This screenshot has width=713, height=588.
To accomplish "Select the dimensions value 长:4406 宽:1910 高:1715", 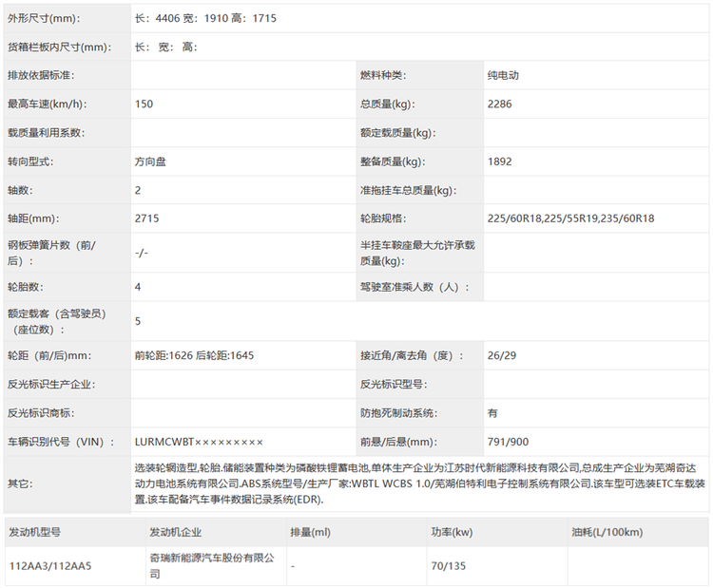I will tap(206, 18).
